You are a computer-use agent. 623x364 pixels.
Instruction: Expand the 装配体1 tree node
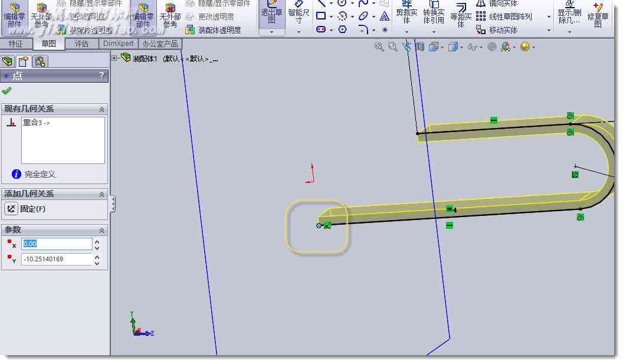point(114,58)
